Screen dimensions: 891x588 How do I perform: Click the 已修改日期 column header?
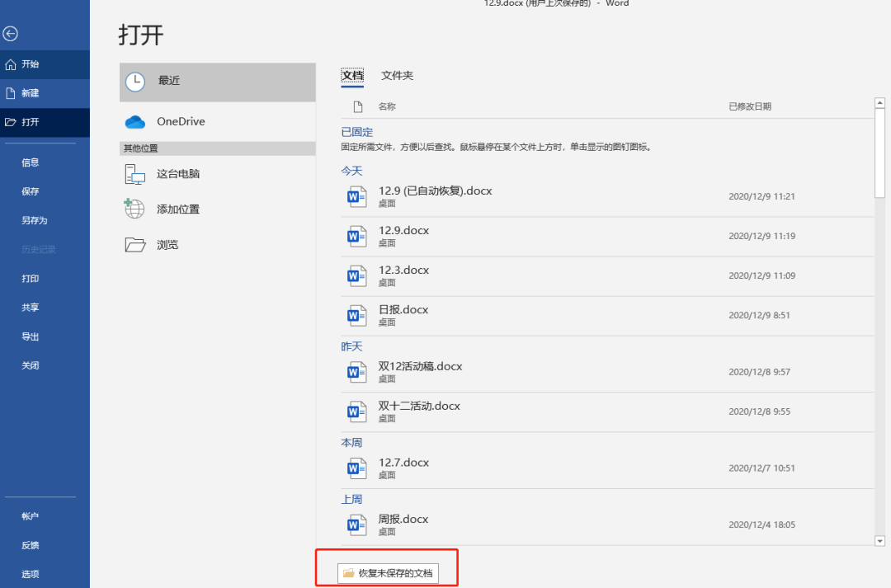(x=750, y=107)
